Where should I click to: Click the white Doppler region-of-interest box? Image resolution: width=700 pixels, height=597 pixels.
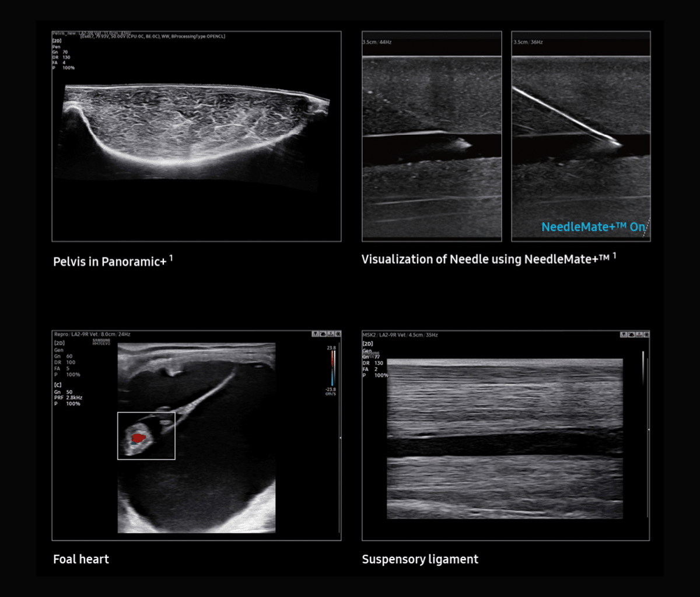point(146,435)
